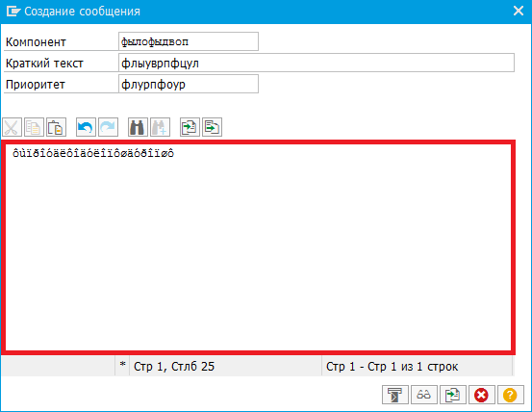Screen dimensions: 532x412
Task: Click the Export to local file icon in the editor toolbar
Action: click(212, 127)
